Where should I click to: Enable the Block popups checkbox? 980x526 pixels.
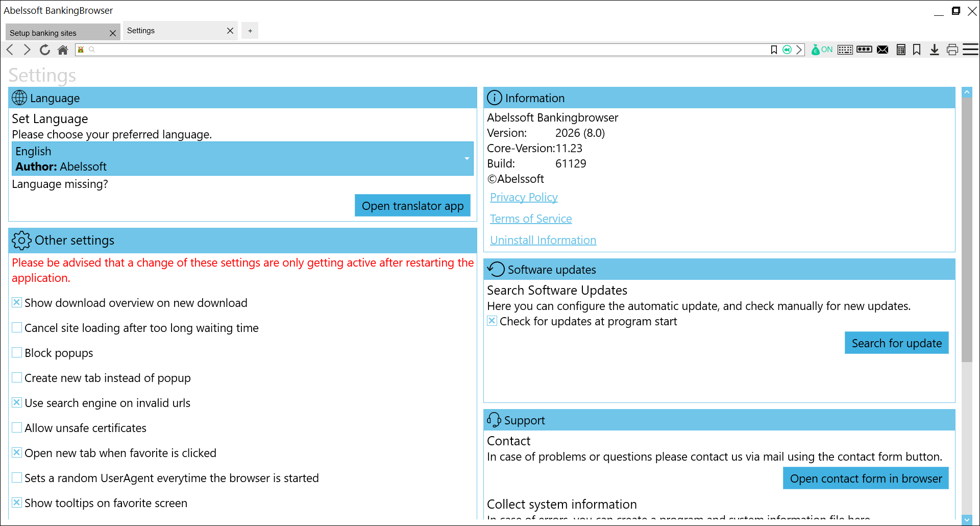click(x=17, y=352)
